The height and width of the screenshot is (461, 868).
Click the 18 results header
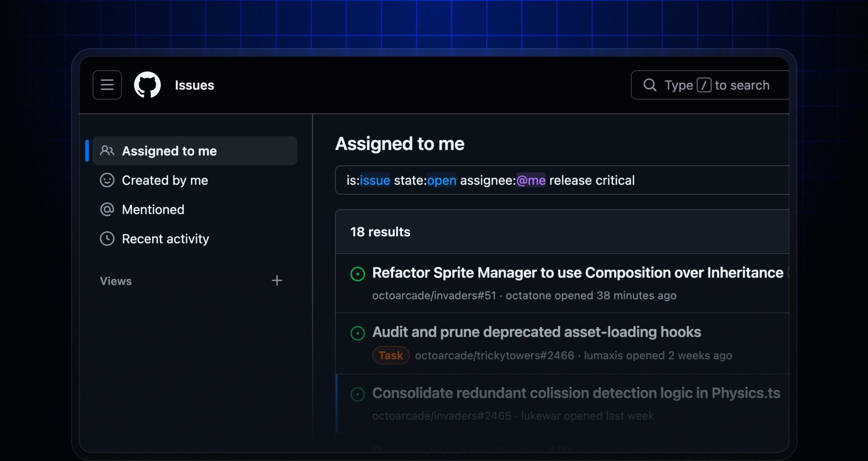point(380,232)
